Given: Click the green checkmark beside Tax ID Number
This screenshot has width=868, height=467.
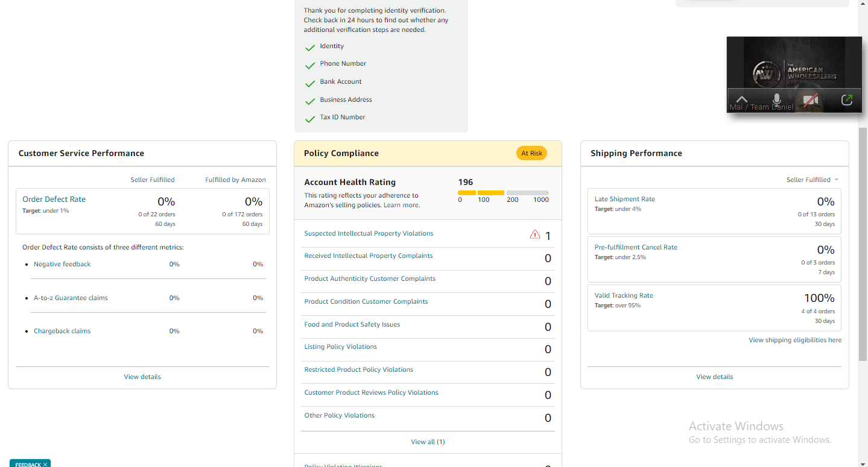Looking at the screenshot, I should tap(310, 119).
